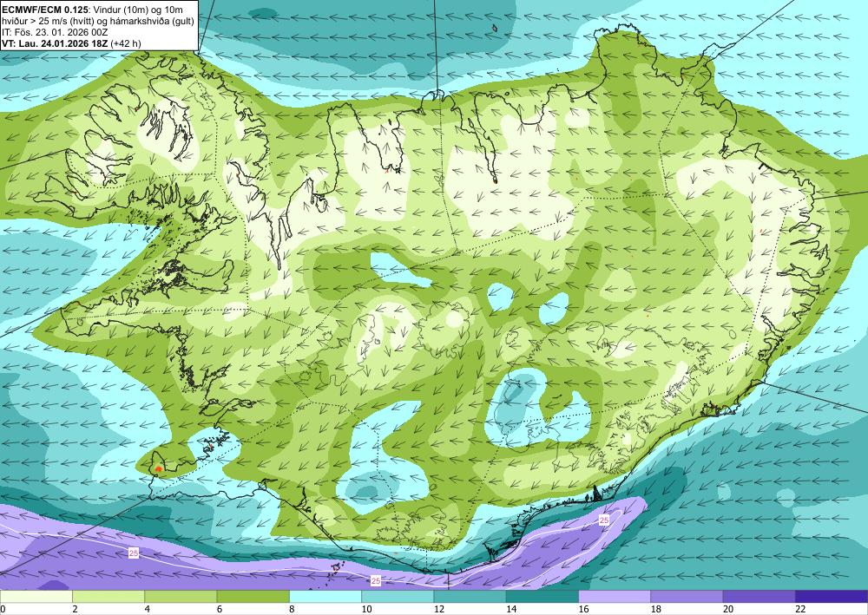Click the legend scale value '16'
Viewport: 868px width, 615px height.
coord(583,610)
